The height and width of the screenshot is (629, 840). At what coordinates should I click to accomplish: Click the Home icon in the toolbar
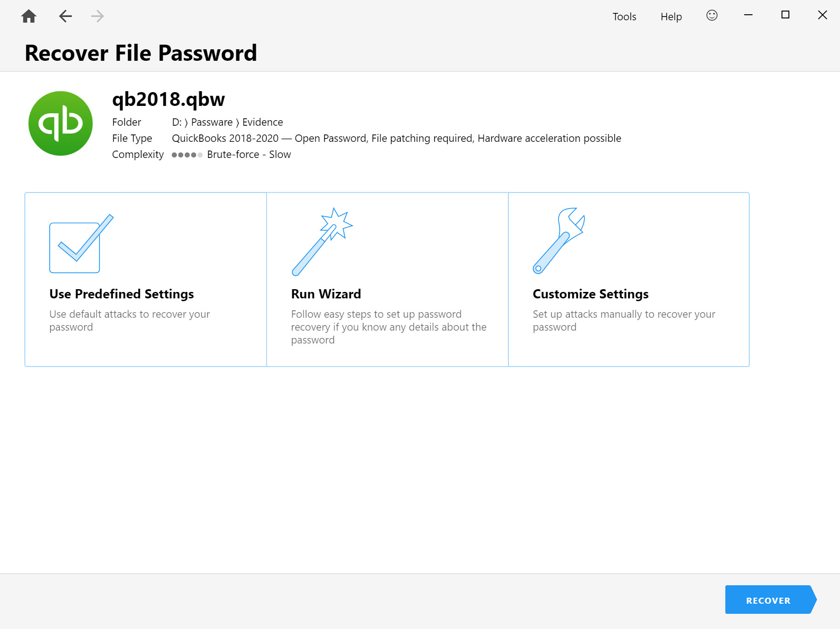[29, 16]
